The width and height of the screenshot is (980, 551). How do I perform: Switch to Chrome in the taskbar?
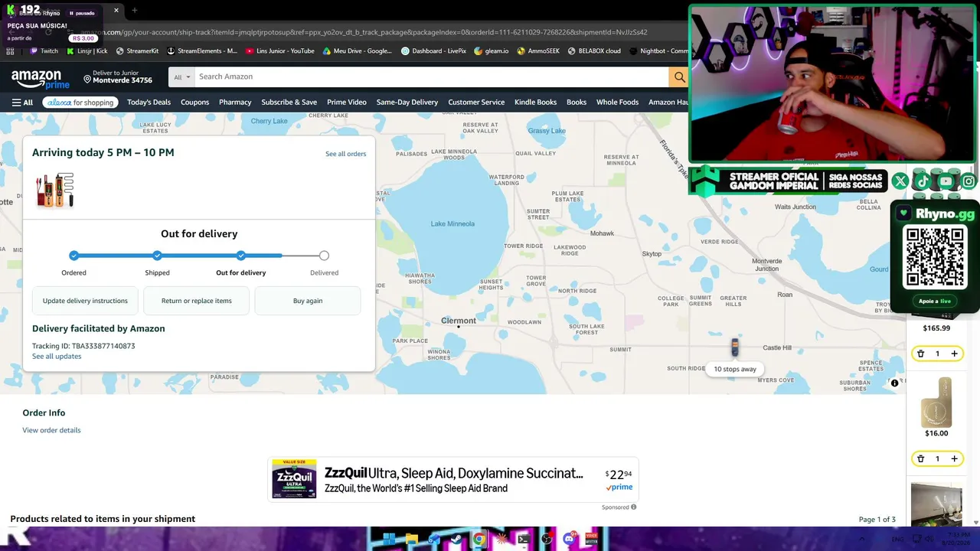[x=479, y=539]
